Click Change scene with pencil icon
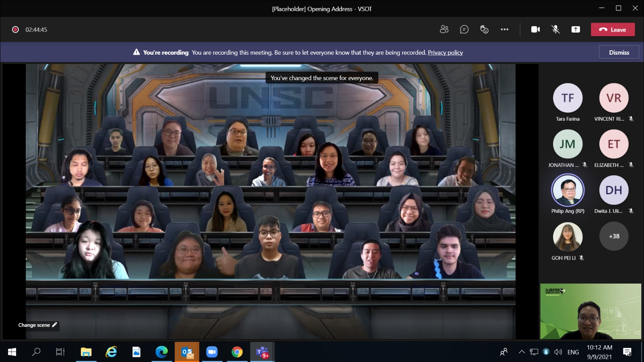 coord(38,325)
